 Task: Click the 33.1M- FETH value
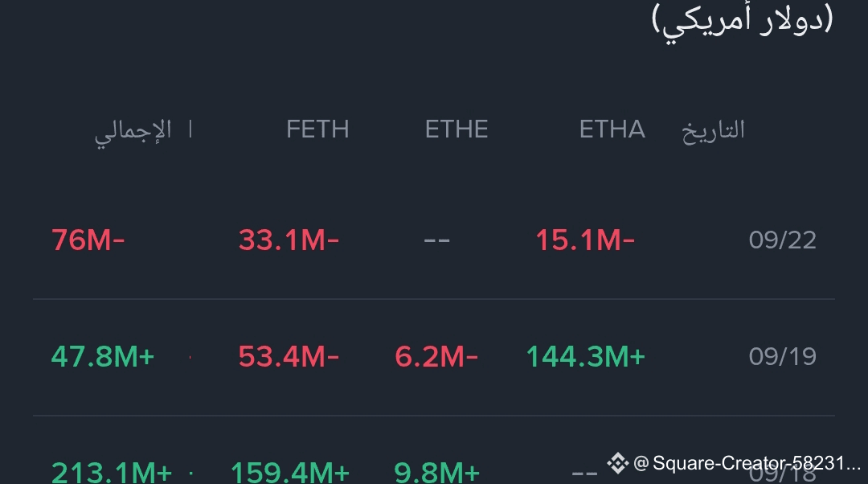289,240
